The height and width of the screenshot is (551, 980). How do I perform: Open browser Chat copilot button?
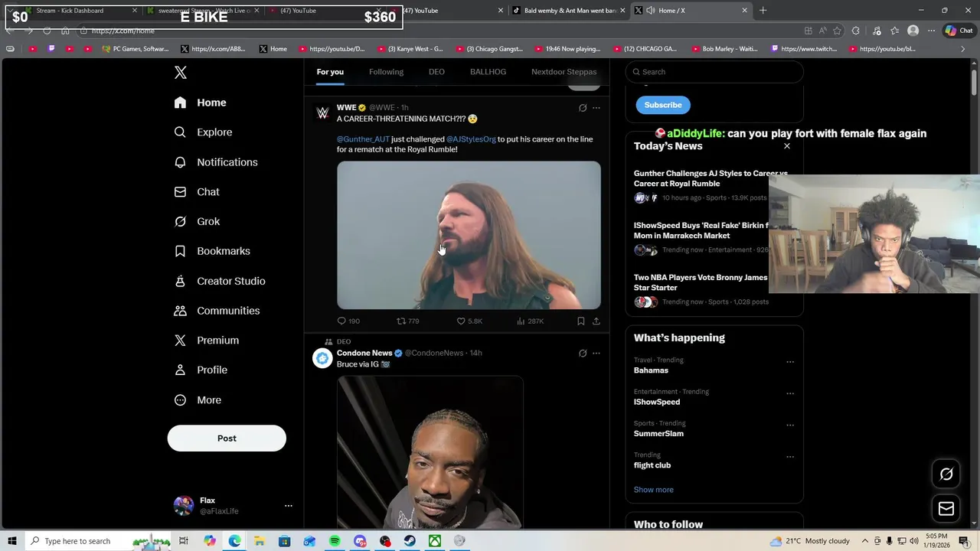[959, 31]
